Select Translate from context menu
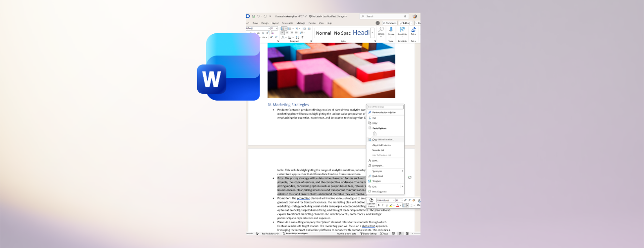Screen dimensions: 644x248 385,181
